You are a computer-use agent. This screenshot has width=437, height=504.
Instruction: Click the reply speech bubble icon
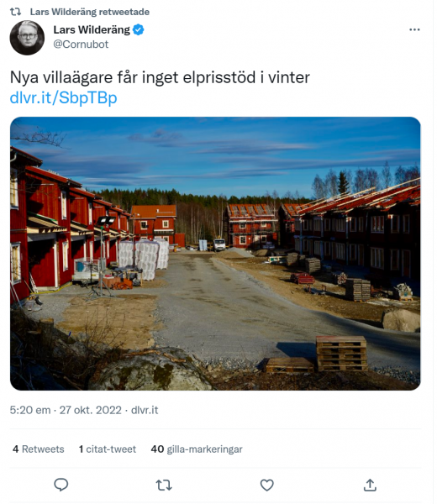(x=61, y=485)
